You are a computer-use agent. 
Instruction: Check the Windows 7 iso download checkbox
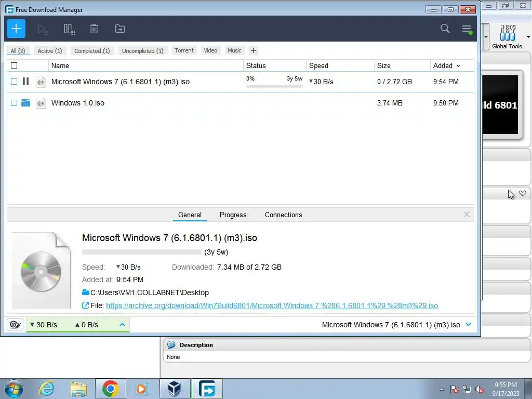click(x=14, y=82)
